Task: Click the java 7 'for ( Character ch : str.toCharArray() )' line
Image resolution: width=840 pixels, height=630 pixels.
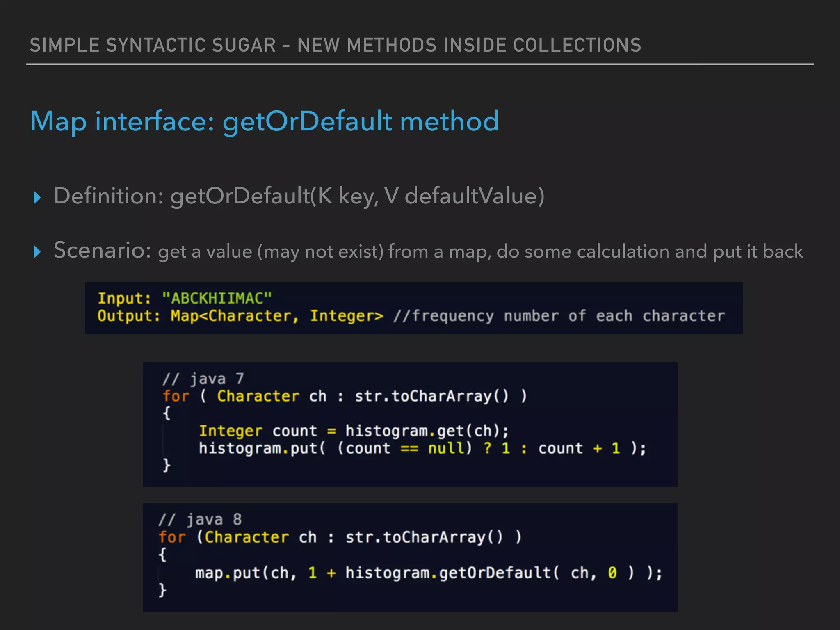Action: (x=345, y=396)
